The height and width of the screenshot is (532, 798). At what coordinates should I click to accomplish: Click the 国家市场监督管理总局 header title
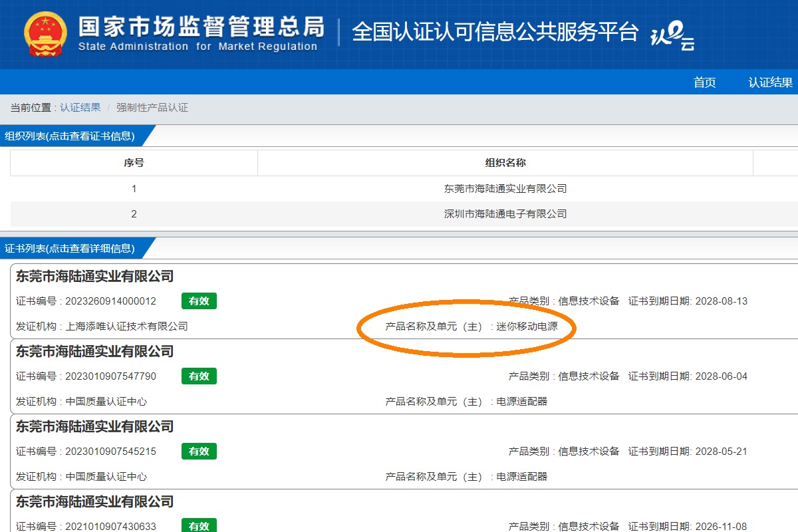pyautogui.click(x=201, y=27)
